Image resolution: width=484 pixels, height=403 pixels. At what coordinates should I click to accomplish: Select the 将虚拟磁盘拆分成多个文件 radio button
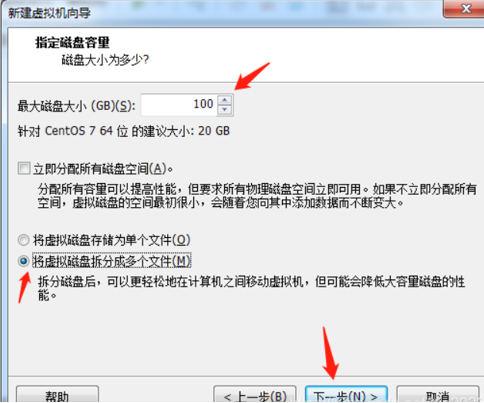click(24, 261)
